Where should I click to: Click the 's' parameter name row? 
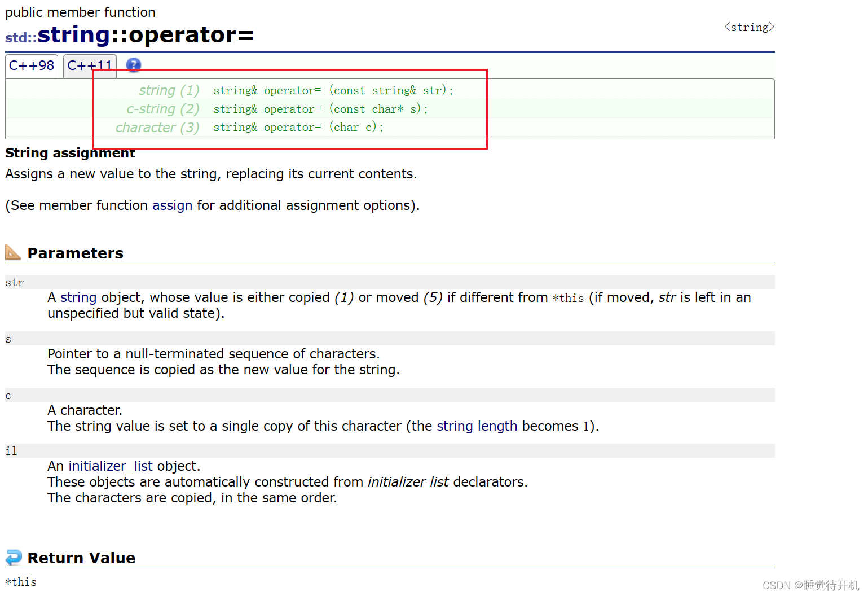(x=390, y=339)
